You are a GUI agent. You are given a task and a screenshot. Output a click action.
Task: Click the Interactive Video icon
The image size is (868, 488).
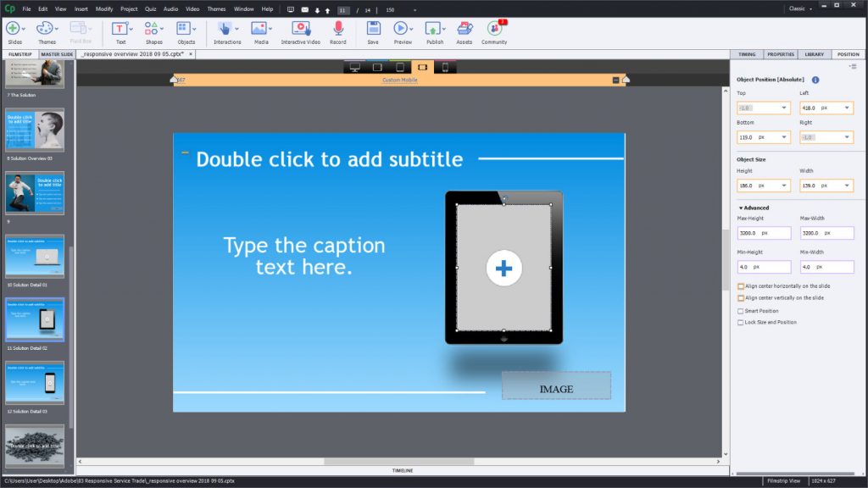coord(300,29)
